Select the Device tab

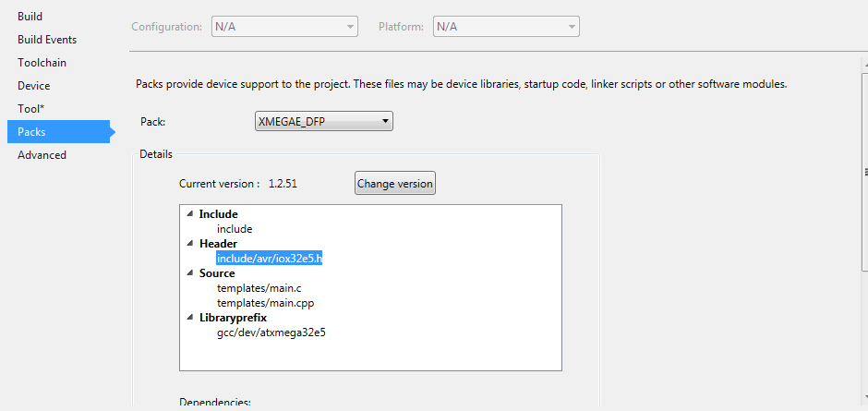click(x=34, y=86)
